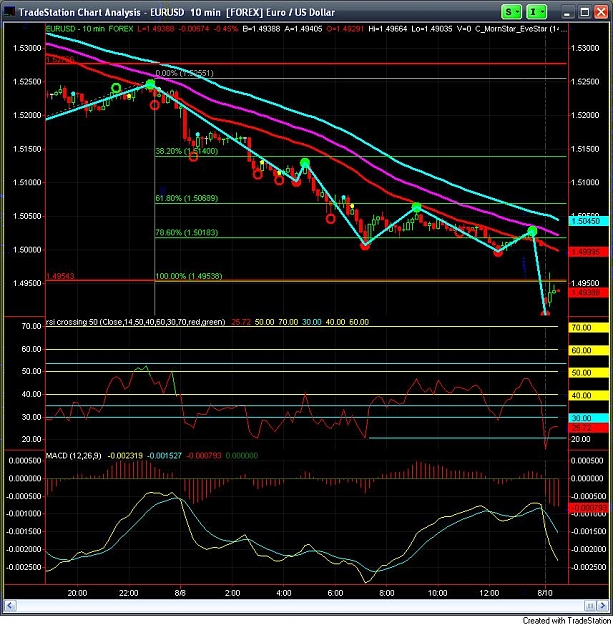The image size is (613, 625).
Task: Click the yellow 70.00 RSI level tag
Action: point(588,328)
